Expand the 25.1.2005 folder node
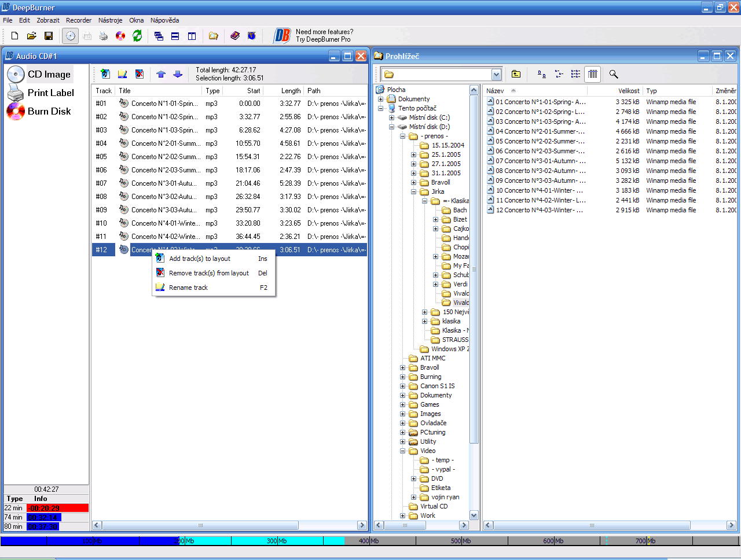The height and width of the screenshot is (560, 741). [414, 154]
